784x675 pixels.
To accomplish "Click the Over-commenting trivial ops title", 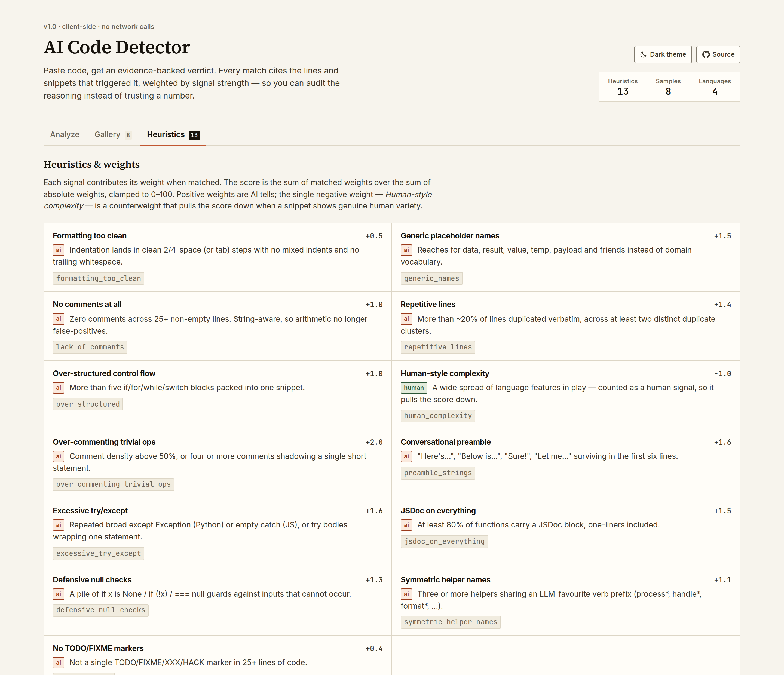I will point(104,442).
